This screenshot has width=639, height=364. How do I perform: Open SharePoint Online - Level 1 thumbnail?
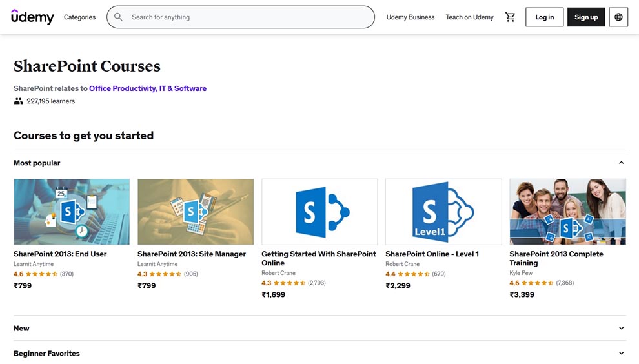[443, 212]
